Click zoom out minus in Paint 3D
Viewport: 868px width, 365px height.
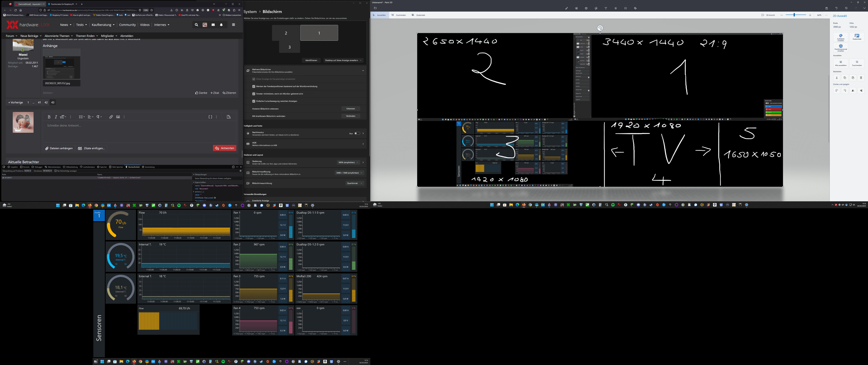[x=782, y=15]
